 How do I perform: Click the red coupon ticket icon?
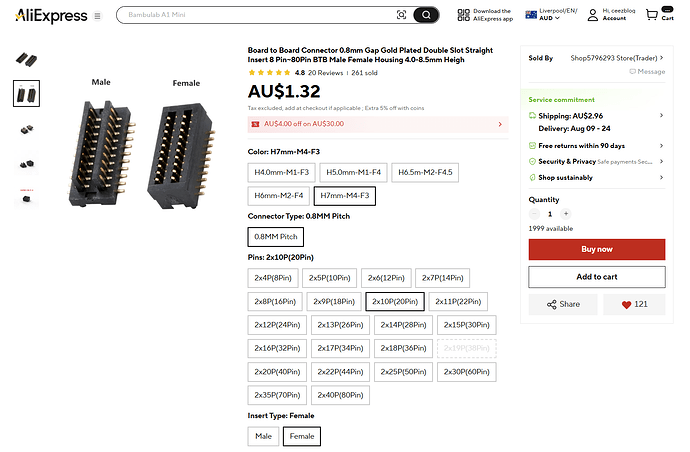pos(255,124)
